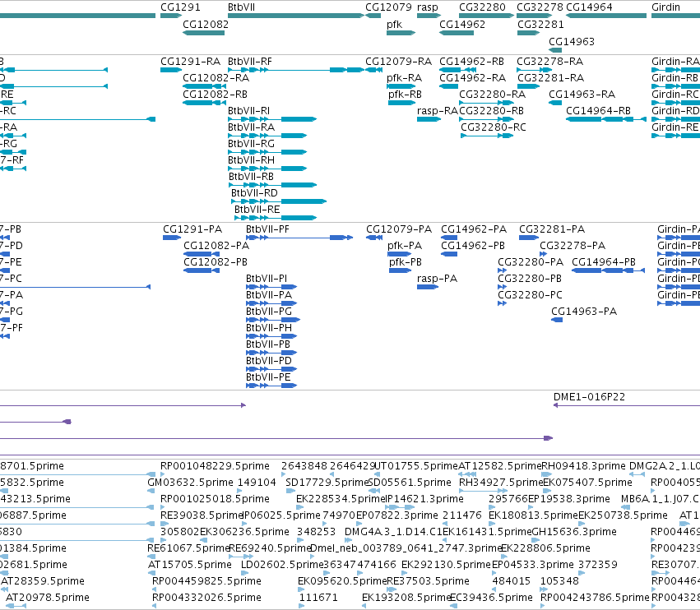Select the rasp-PA protein label
Image resolution: width=700 pixels, height=610 pixels.
[x=438, y=279]
